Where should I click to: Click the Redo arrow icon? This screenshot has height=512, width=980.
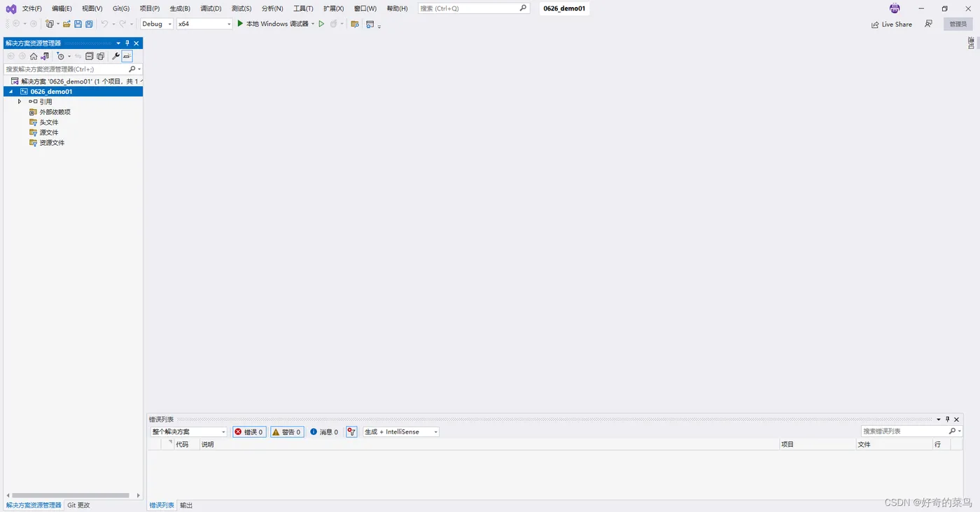(122, 24)
